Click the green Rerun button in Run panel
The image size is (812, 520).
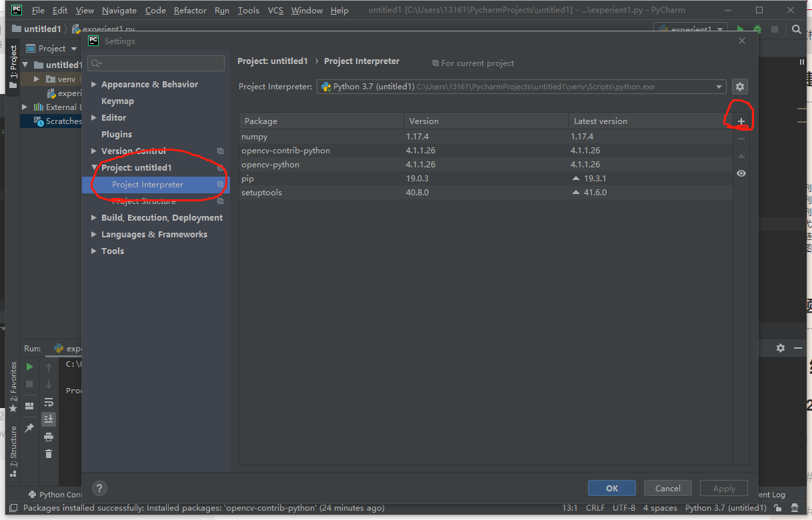(x=29, y=367)
